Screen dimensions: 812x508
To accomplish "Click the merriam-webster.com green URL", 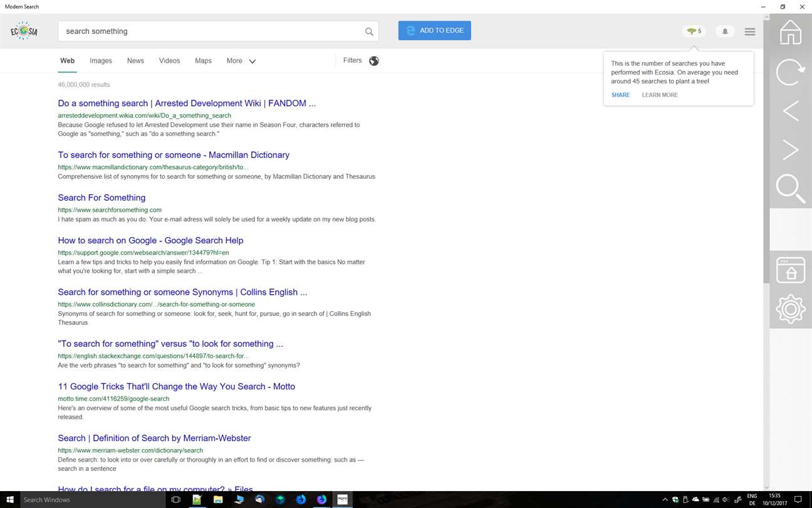I will tap(130, 450).
